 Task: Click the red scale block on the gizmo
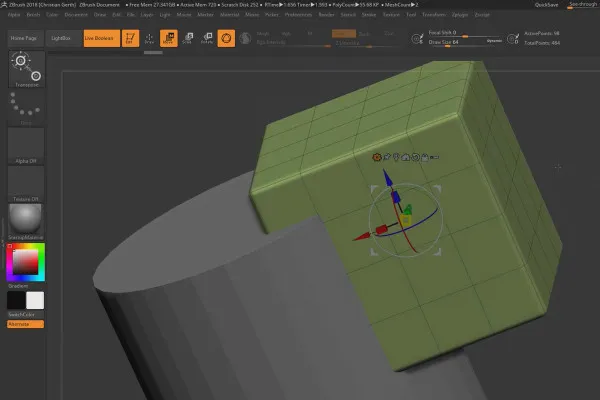point(382,230)
